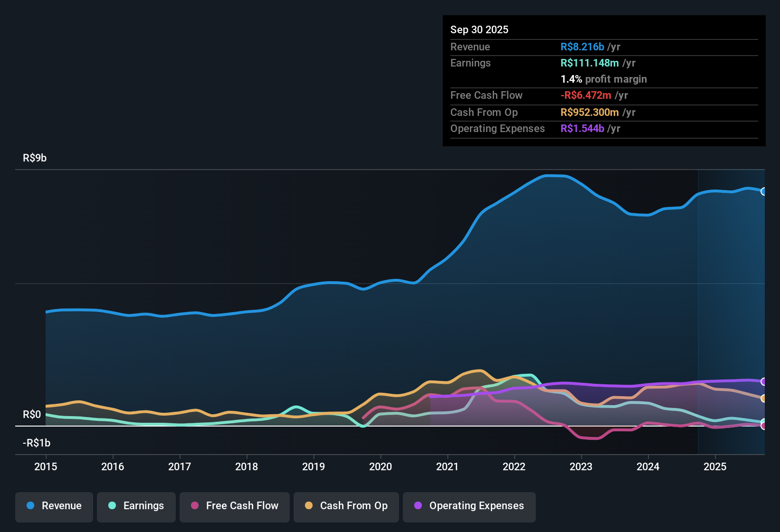
Task: Select the 2025 axis label
Action: (716, 467)
